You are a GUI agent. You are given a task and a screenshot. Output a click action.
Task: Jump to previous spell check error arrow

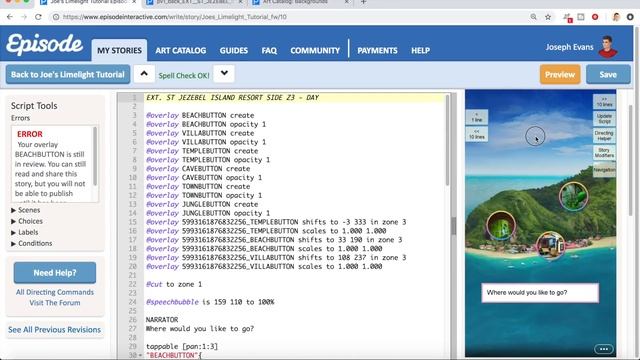144,74
